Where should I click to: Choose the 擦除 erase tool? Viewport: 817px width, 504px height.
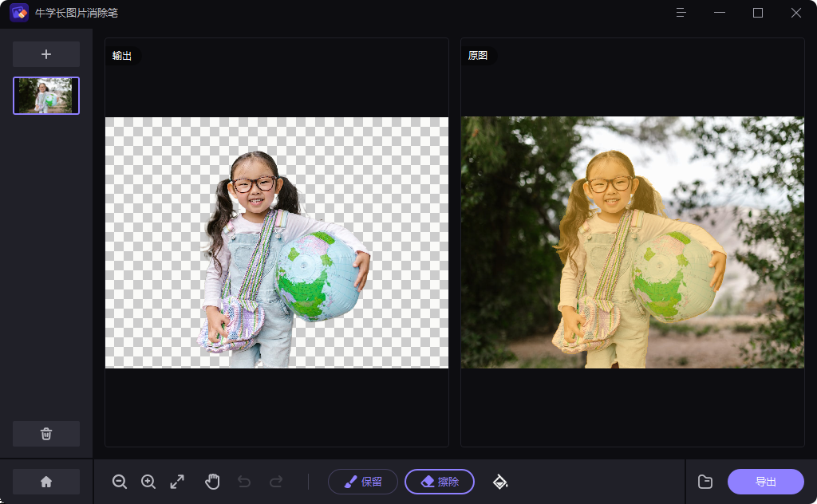(x=440, y=482)
